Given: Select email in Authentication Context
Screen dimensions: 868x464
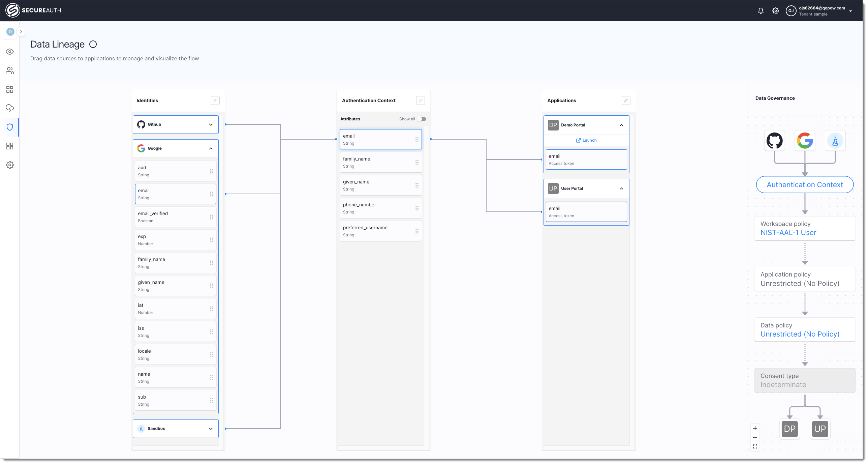Looking at the screenshot, I should click(381, 139).
